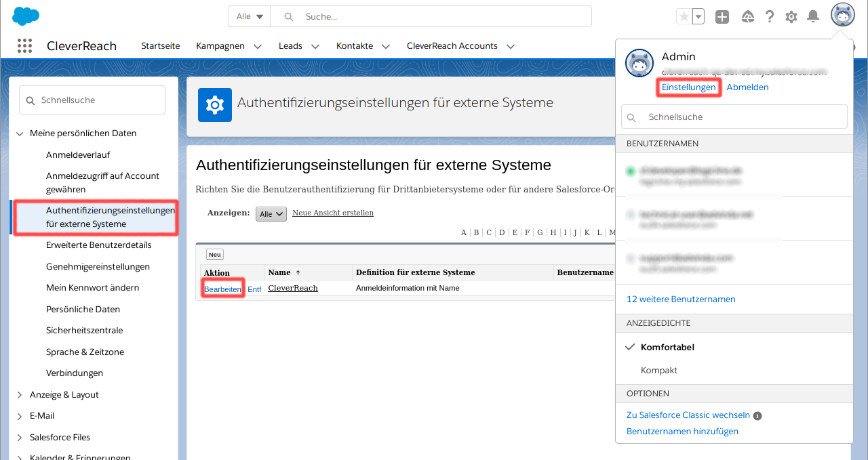The height and width of the screenshot is (460, 868).
Task: Focus the user panel Schnellsuche field
Action: 734,117
